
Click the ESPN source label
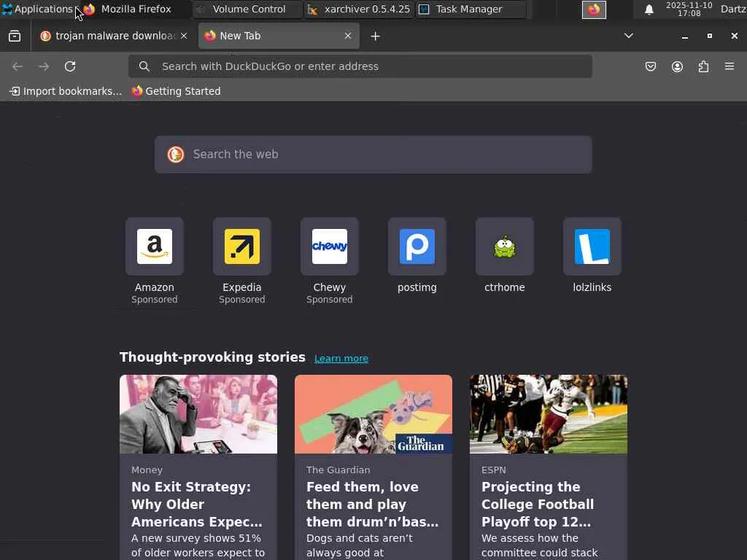pos(494,470)
